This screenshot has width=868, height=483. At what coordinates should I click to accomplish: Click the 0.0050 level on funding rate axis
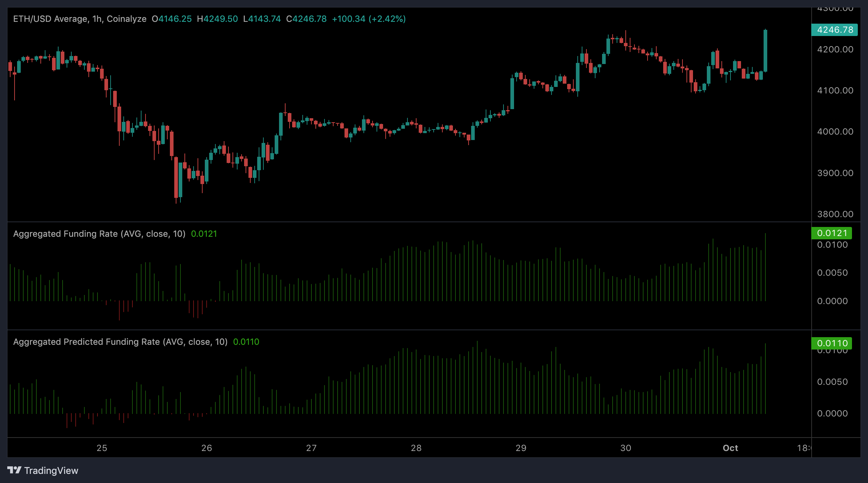(x=832, y=273)
